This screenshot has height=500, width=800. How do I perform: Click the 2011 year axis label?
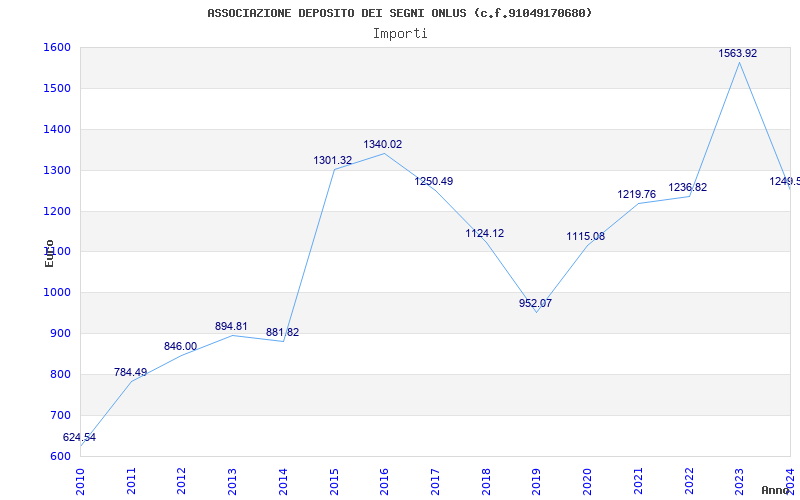(x=131, y=481)
